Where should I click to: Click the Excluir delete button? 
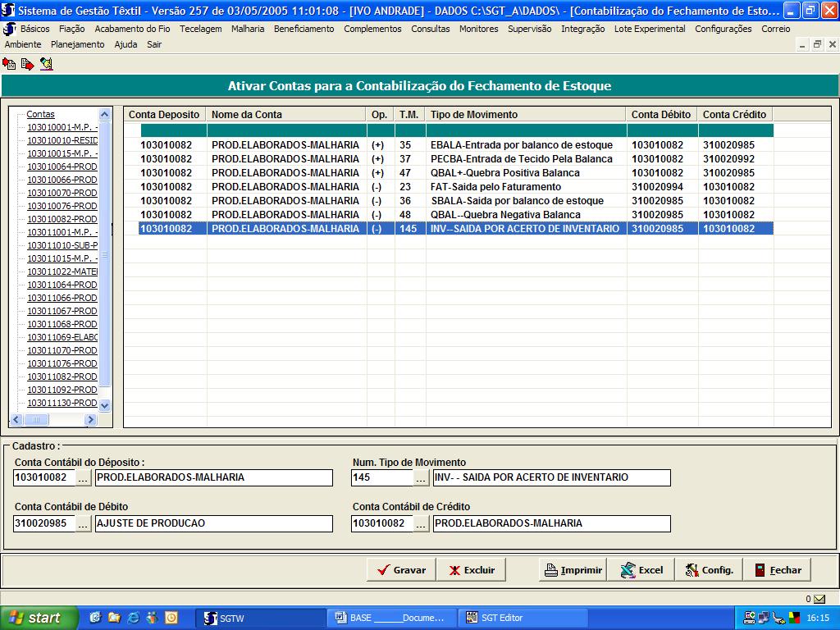pyautogui.click(x=471, y=570)
